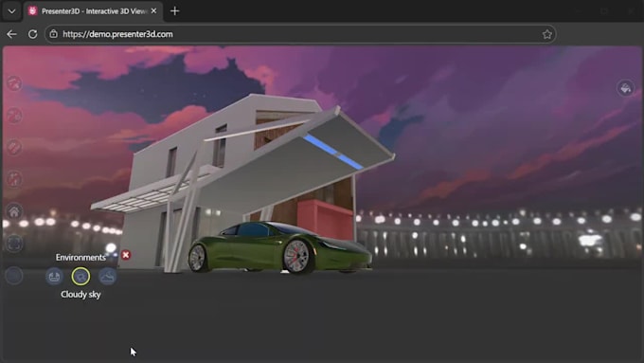Click the sidebar icon directly above the home icon

14,179
